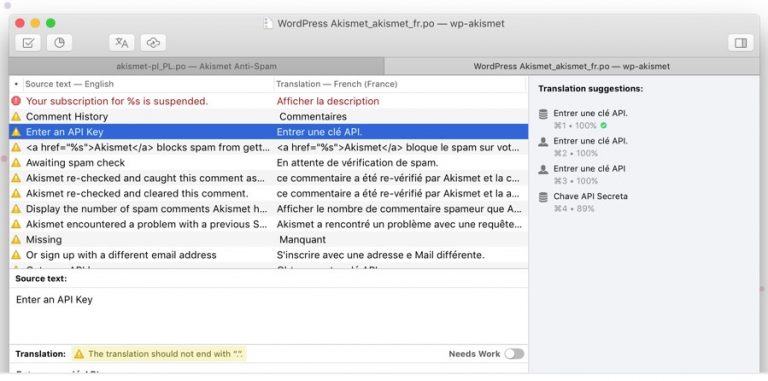Click the database icon of suggestion ⌘1

coord(543,114)
